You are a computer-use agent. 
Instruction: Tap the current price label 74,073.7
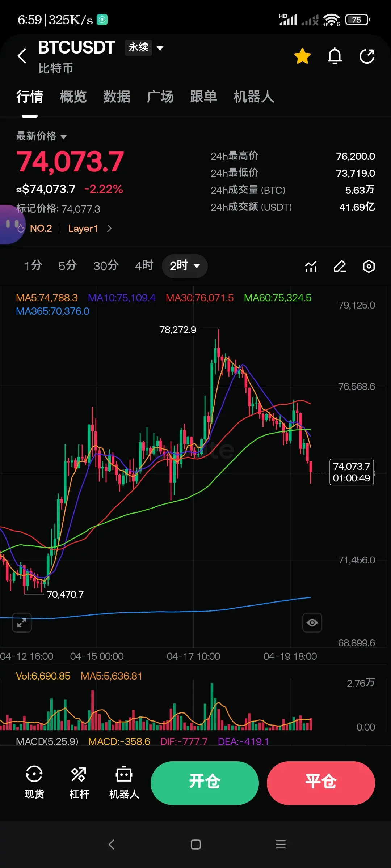[352, 472]
